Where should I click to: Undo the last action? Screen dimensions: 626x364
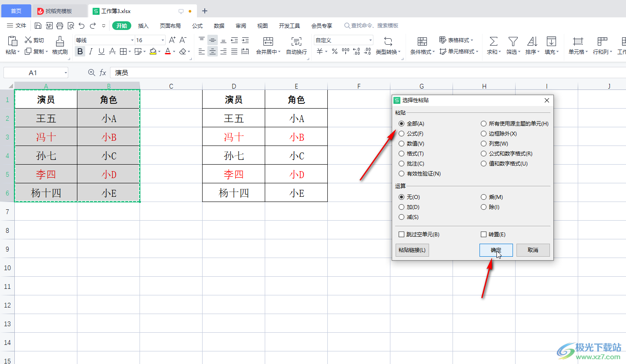coord(82,26)
